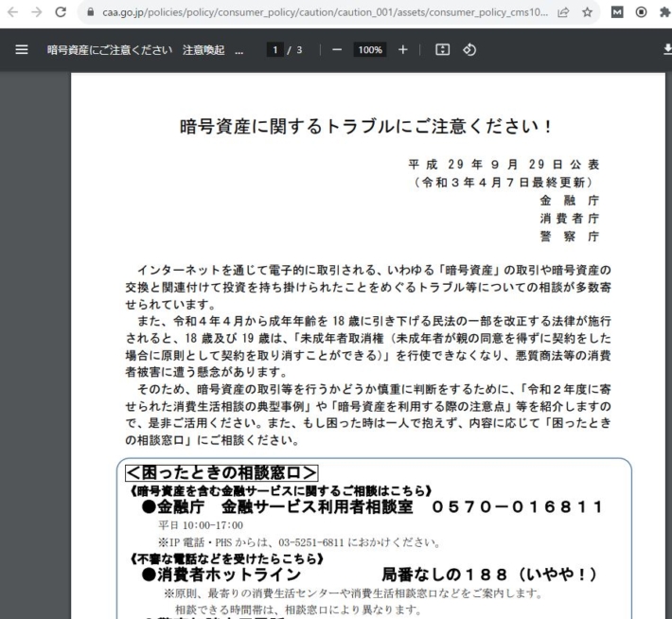This screenshot has height=619, width=672.
Task: Open the extensions puzzle menu
Action: click(x=665, y=12)
